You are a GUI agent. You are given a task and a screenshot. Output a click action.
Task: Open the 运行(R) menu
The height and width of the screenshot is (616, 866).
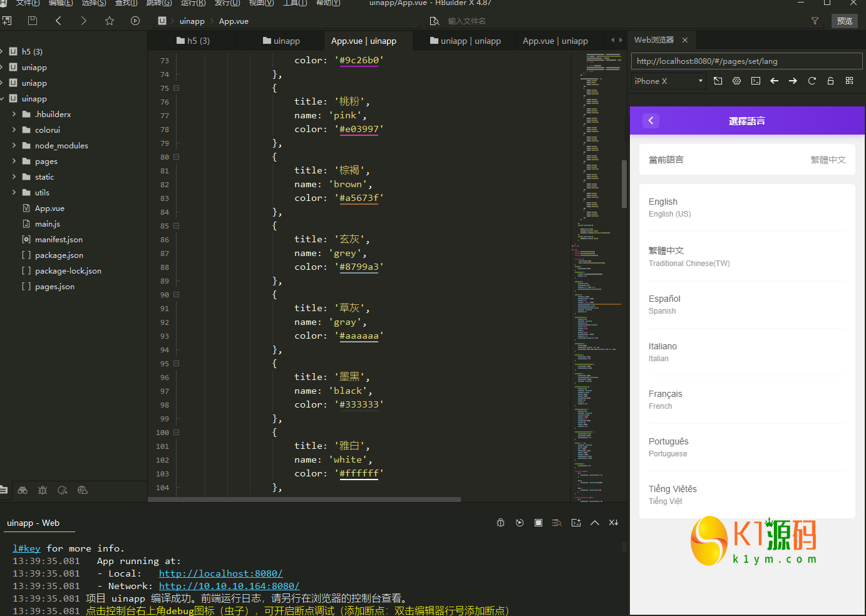pyautogui.click(x=193, y=3)
